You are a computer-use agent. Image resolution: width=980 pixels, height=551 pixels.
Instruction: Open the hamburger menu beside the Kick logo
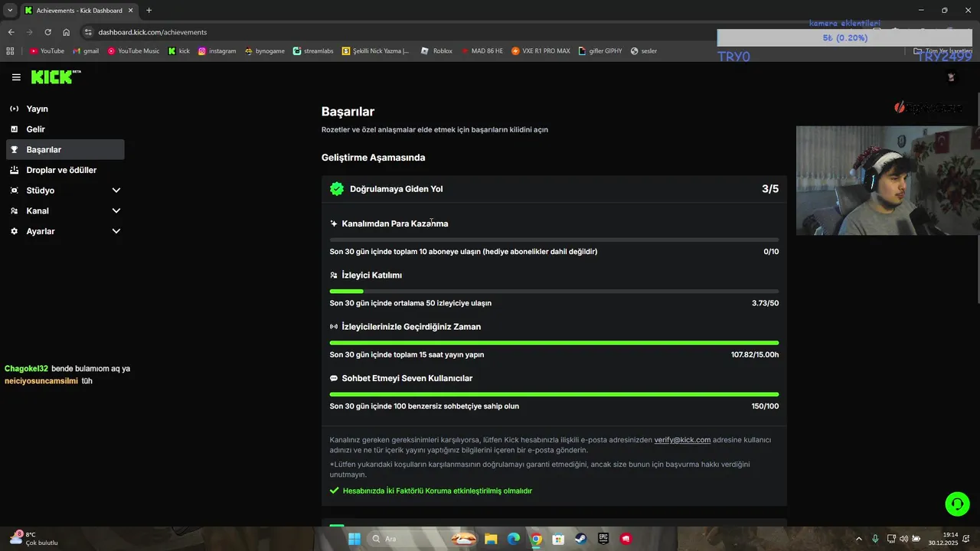coord(16,77)
